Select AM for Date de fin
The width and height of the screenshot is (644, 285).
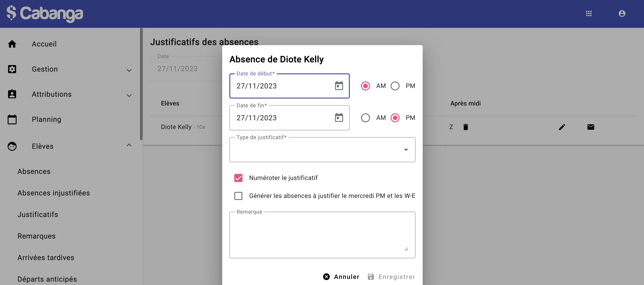(365, 118)
